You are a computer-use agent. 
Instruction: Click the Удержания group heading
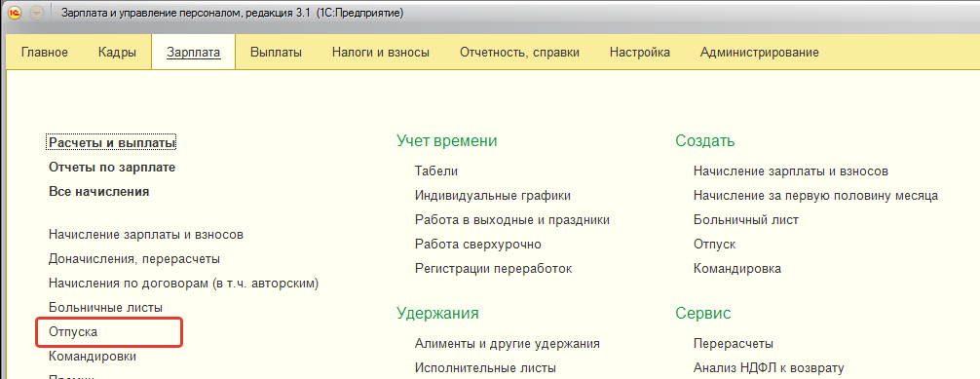[437, 314]
